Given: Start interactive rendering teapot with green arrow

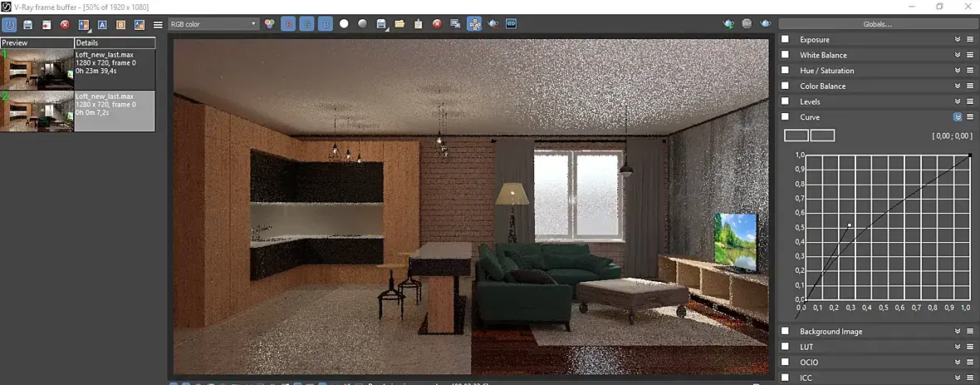Looking at the screenshot, I should (x=728, y=24).
